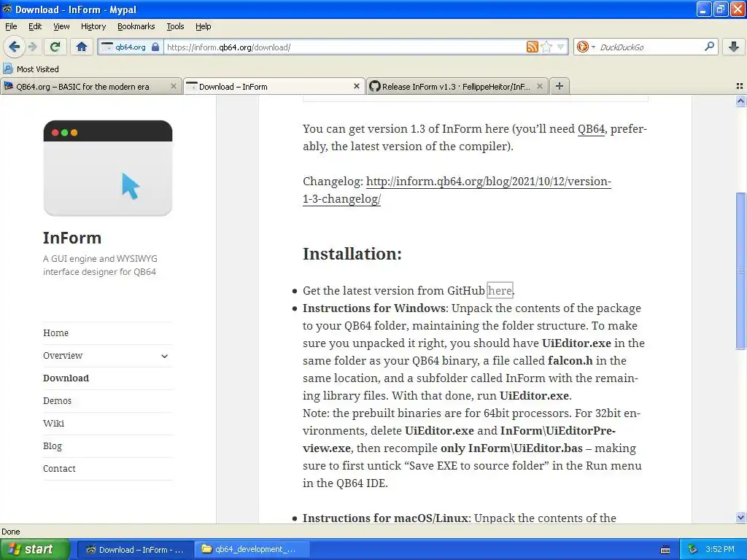Image resolution: width=747 pixels, height=560 pixels.
Task: Open the Bookmarks menu
Action: (x=136, y=26)
